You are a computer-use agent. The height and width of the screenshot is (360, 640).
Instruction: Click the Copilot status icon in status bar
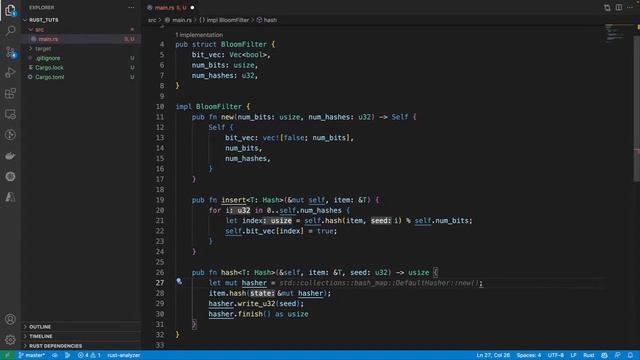pyautogui.click(x=604, y=355)
